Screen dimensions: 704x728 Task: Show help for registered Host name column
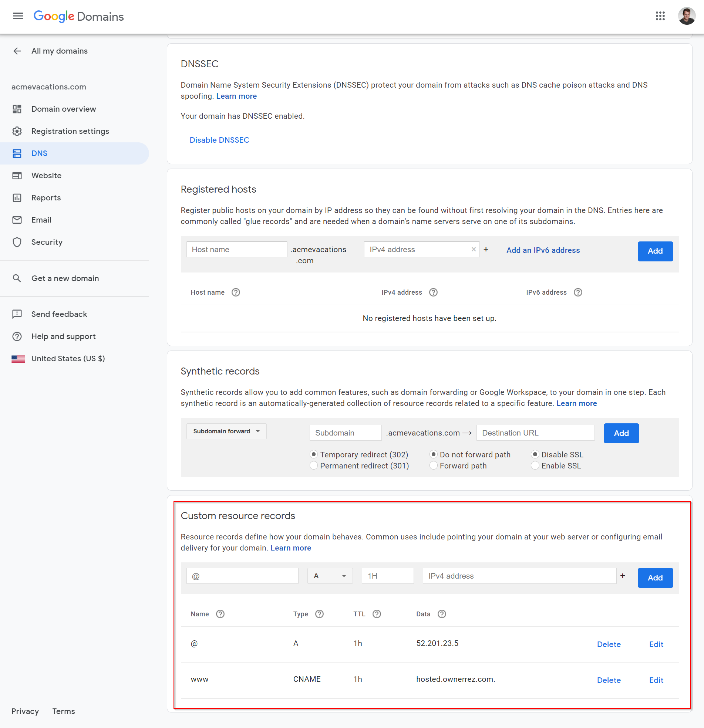(x=236, y=292)
